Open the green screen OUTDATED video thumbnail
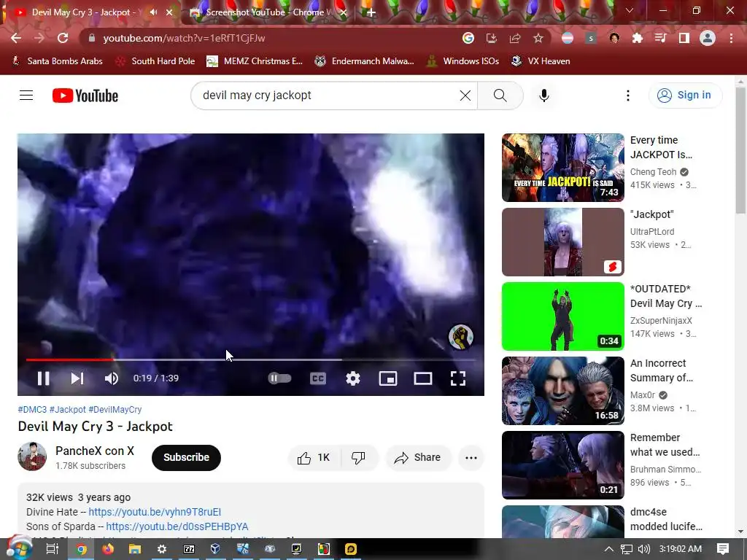747x560 pixels. coord(562,316)
